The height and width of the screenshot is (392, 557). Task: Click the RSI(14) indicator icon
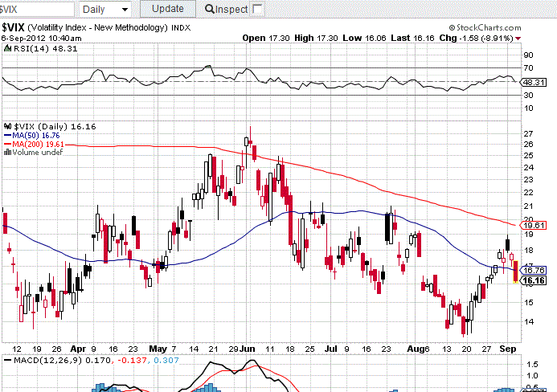pos(7,48)
